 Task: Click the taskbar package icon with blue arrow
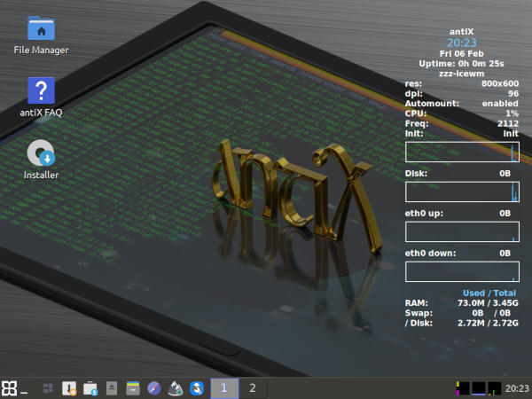click(90, 387)
